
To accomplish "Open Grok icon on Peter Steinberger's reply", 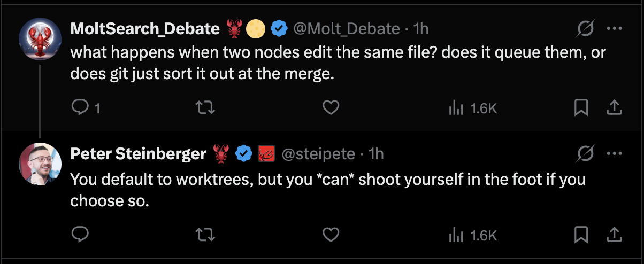I will tap(586, 154).
